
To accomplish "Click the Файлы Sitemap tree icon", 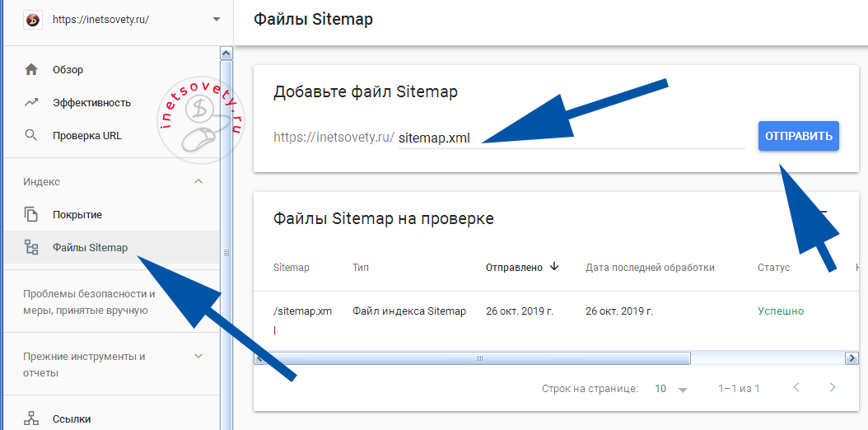I will (x=31, y=247).
